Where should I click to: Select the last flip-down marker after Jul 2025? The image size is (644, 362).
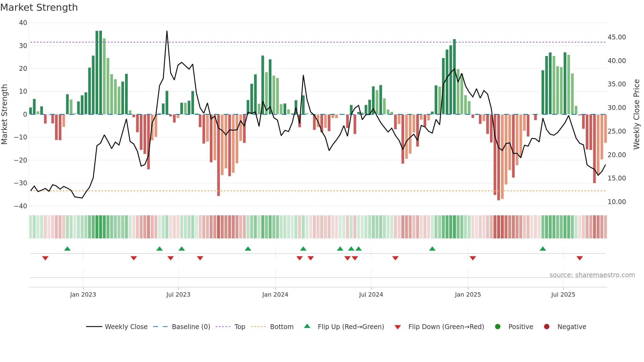(x=580, y=258)
